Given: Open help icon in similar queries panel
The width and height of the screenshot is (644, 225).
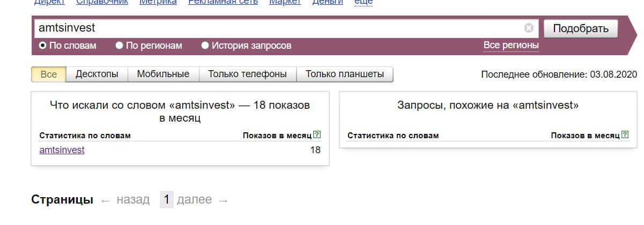Looking at the screenshot, I should click(x=625, y=135).
